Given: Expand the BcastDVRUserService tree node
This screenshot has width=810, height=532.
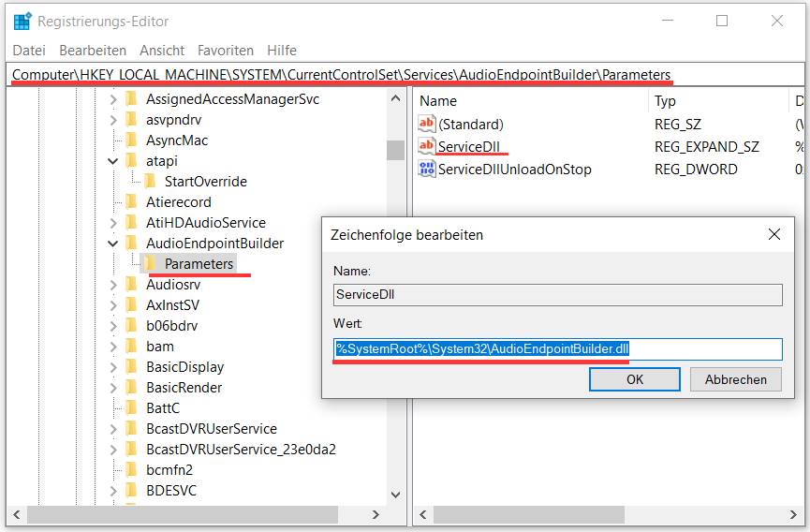Looking at the screenshot, I should [x=113, y=429].
